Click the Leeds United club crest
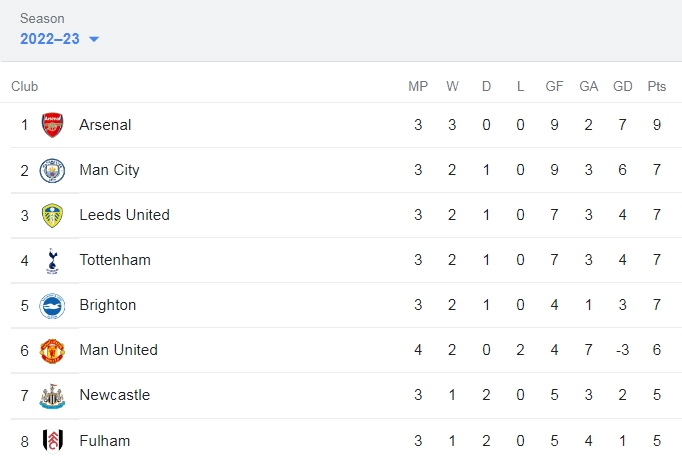Image resolution: width=682 pixels, height=460 pixels. [52, 216]
